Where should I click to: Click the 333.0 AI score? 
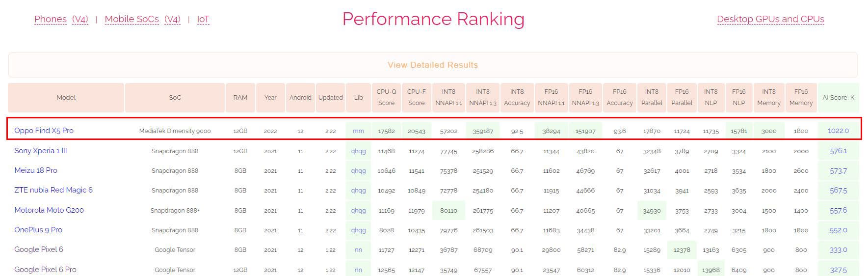pos(838,250)
